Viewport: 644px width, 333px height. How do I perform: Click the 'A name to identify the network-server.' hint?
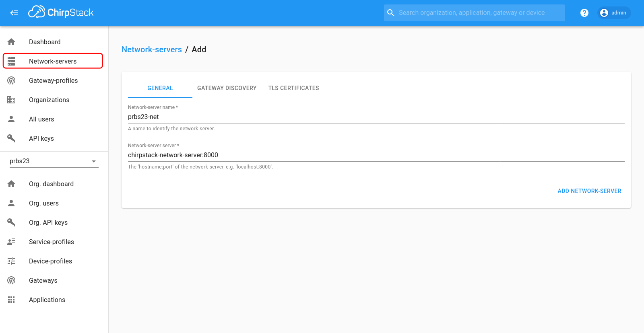[x=171, y=129]
